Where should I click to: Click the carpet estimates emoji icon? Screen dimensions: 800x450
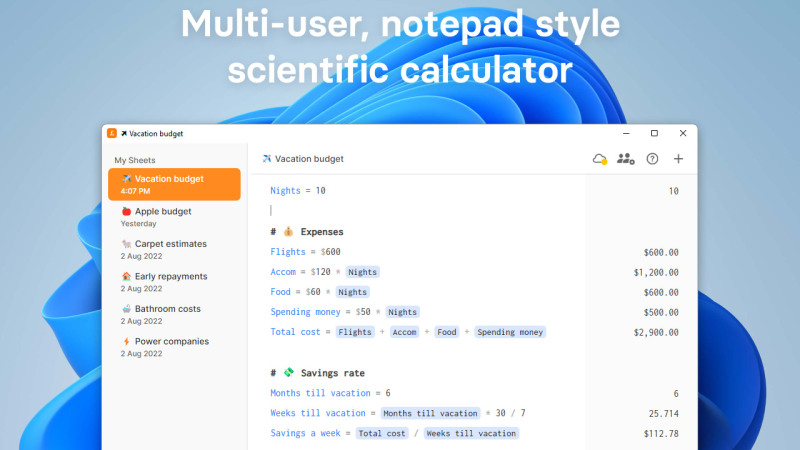126,244
